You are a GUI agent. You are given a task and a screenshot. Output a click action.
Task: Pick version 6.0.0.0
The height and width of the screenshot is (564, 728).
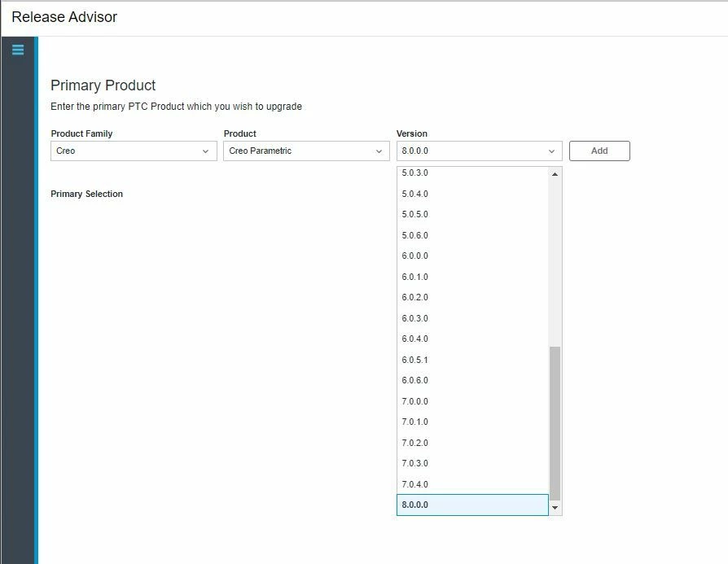472,256
